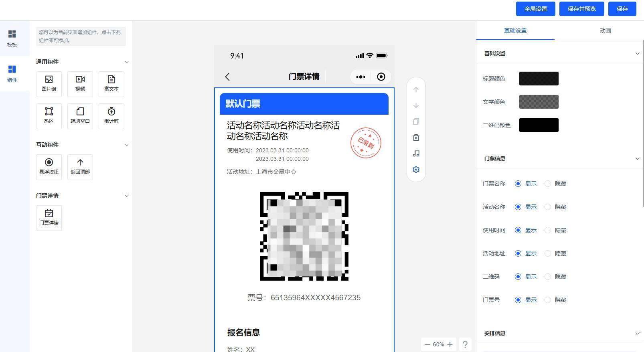Collapse the 互动组件 section
Image resolution: width=644 pixels, height=352 pixels.
tap(126, 145)
